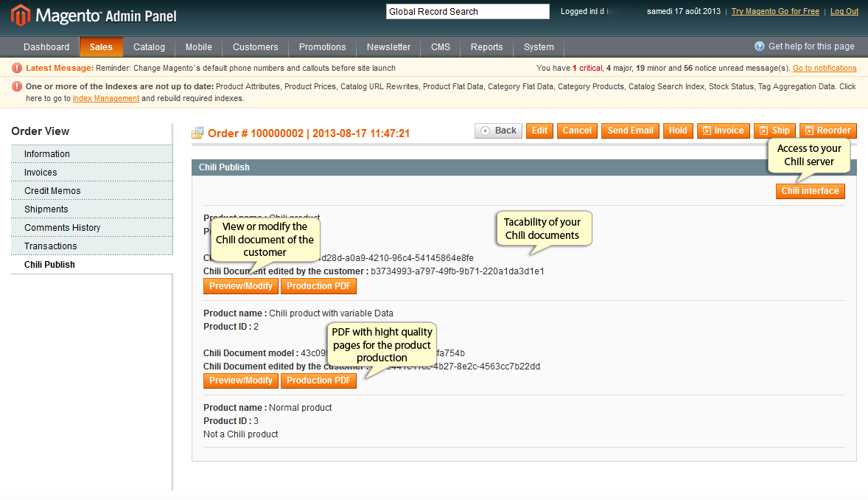Select the Shipments tab
The height and width of the screenshot is (500, 868).
pyautogui.click(x=92, y=209)
